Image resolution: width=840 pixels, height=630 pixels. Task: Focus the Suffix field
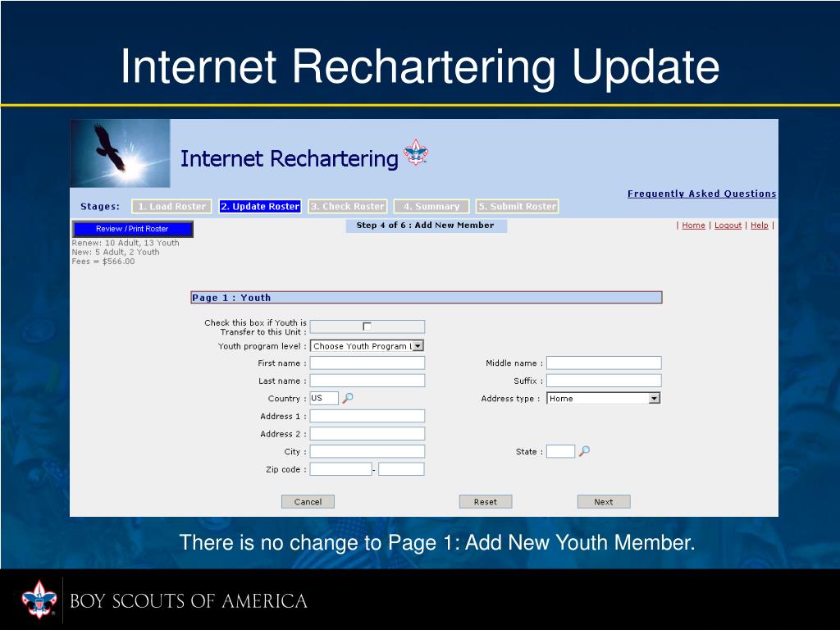[x=604, y=381]
